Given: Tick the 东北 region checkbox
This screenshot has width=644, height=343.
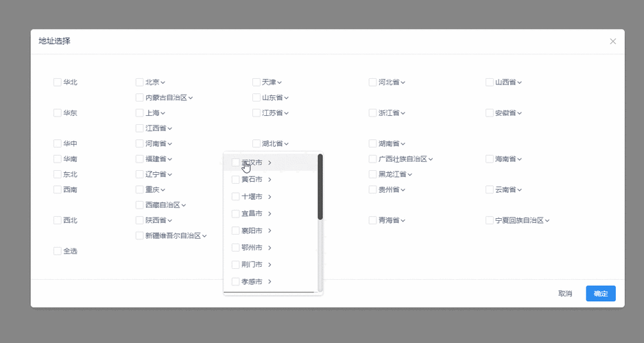Looking at the screenshot, I should click(x=58, y=174).
